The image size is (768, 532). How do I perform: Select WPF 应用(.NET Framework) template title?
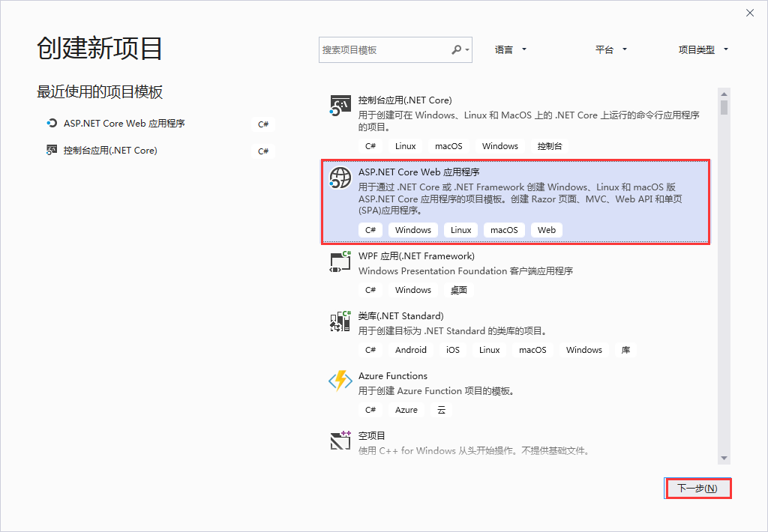point(416,256)
